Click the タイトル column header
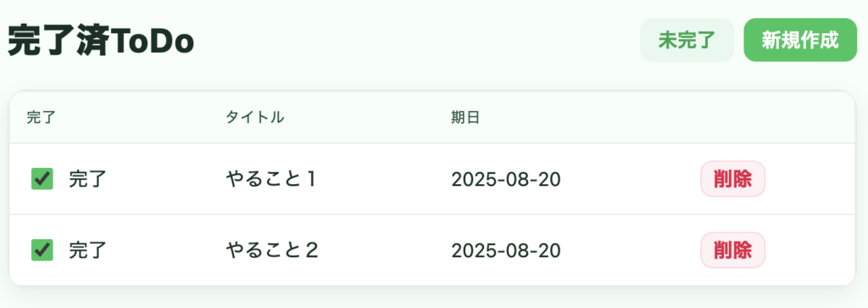This screenshot has height=308, width=868. [254, 117]
